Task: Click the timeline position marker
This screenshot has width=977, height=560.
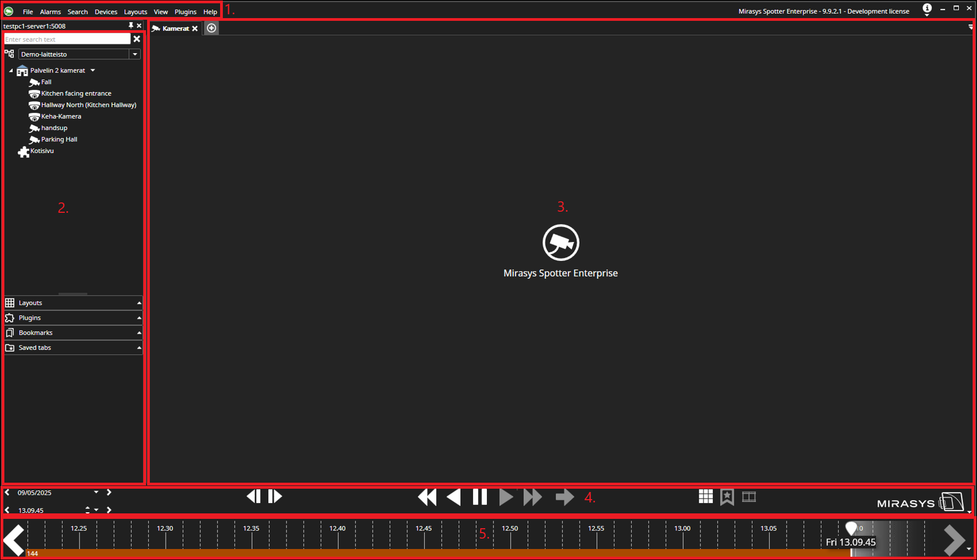Action: click(851, 529)
